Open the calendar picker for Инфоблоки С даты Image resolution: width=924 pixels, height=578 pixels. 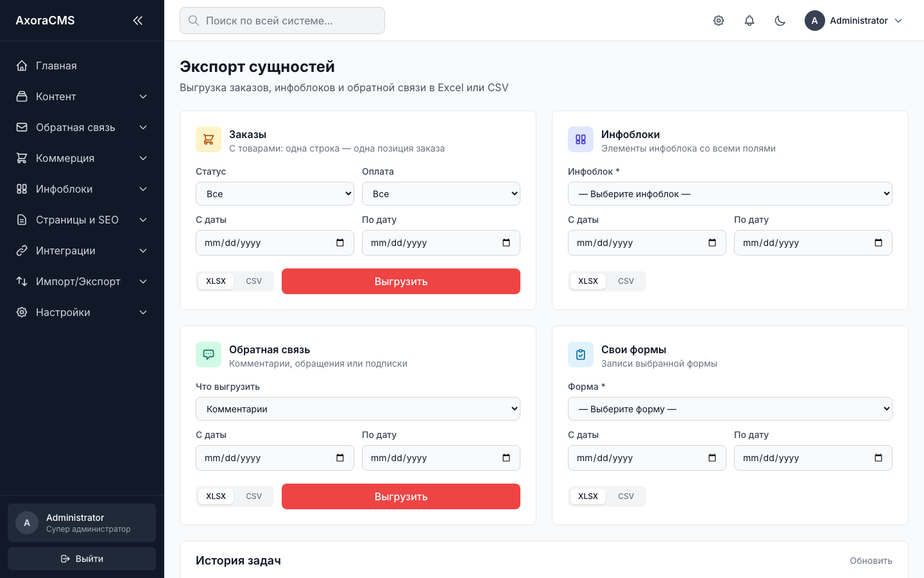(712, 243)
